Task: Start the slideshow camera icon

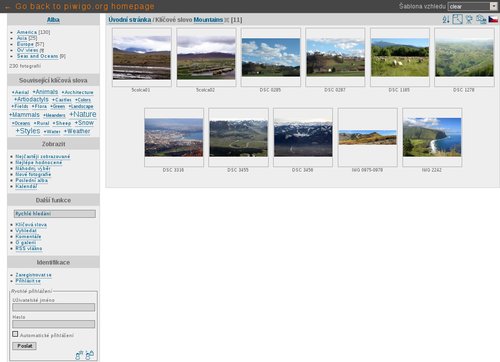Action: (469, 20)
